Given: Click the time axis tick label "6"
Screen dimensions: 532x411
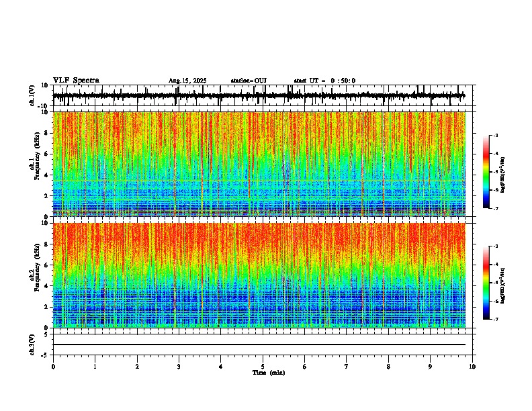Looking at the screenshot, I should [305, 367].
